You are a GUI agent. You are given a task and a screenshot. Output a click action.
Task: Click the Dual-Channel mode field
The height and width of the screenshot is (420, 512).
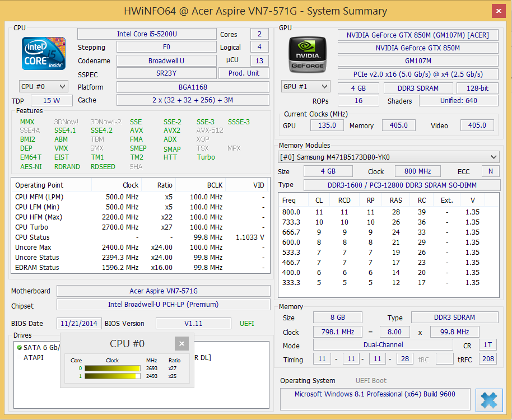click(x=383, y=345)
